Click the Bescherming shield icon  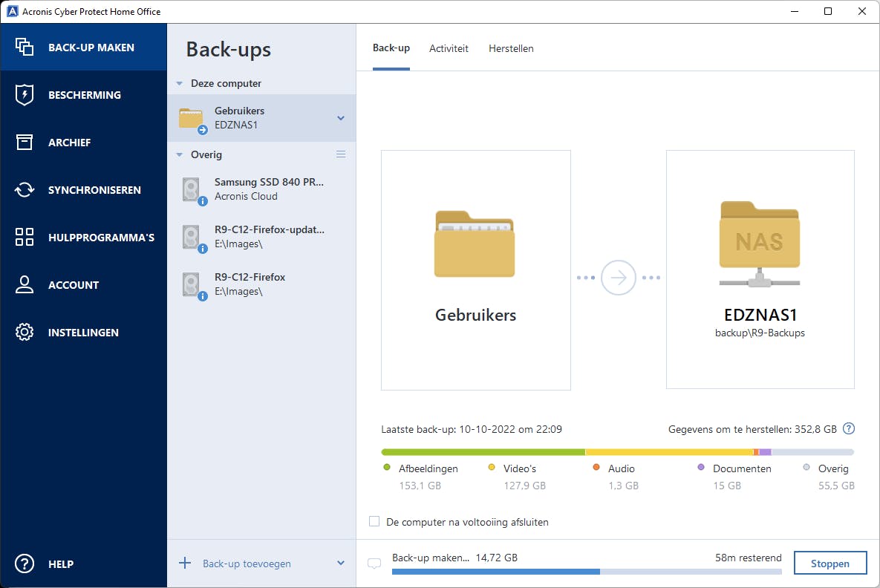[x=24, y=95]
